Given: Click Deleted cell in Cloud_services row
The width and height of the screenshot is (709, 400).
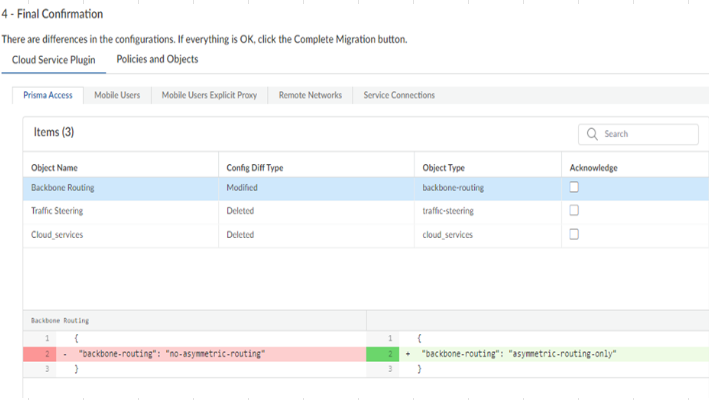Looking at the screenshot, I should (x=240, y=235).
